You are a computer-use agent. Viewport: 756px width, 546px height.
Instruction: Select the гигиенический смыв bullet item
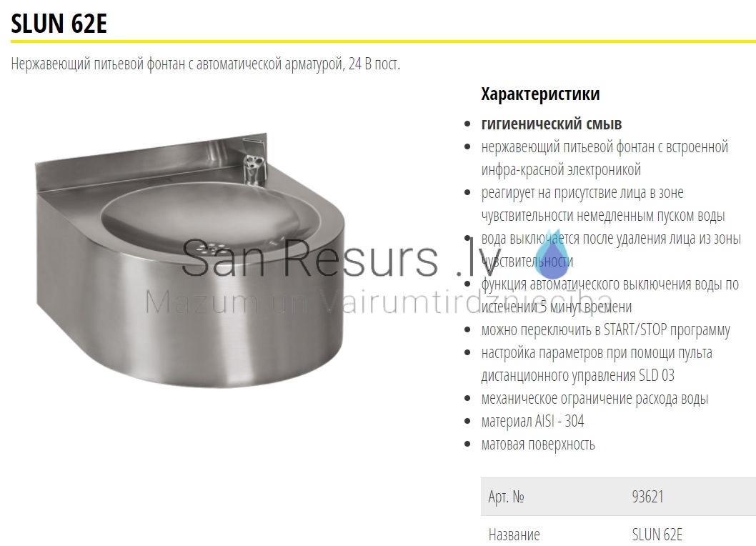[x=551, y=124]
